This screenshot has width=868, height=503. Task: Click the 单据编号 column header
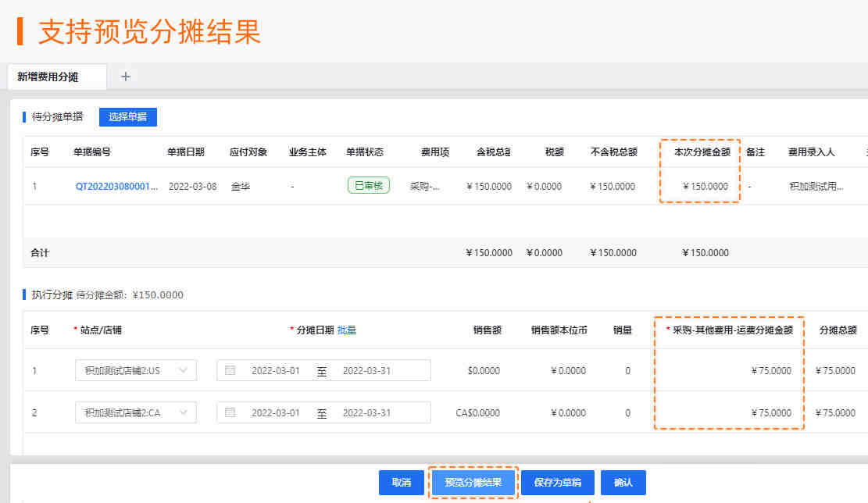pos(92,152)
